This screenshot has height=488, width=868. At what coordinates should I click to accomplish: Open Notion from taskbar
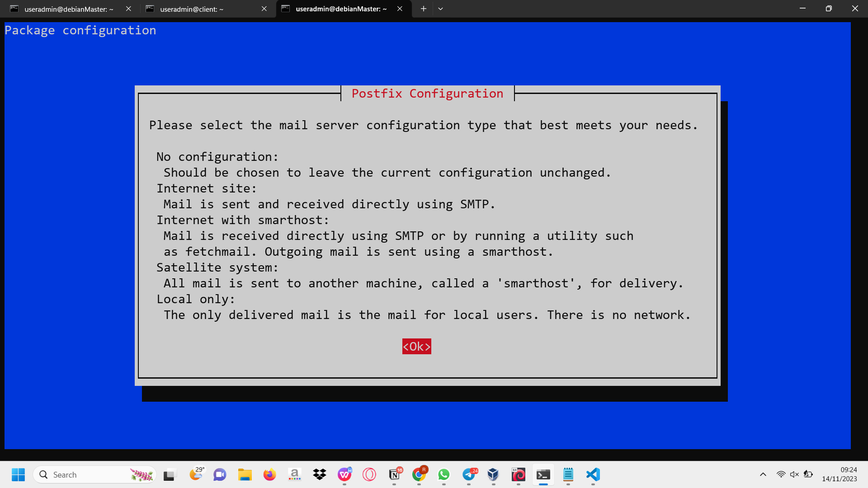(395, 475)
